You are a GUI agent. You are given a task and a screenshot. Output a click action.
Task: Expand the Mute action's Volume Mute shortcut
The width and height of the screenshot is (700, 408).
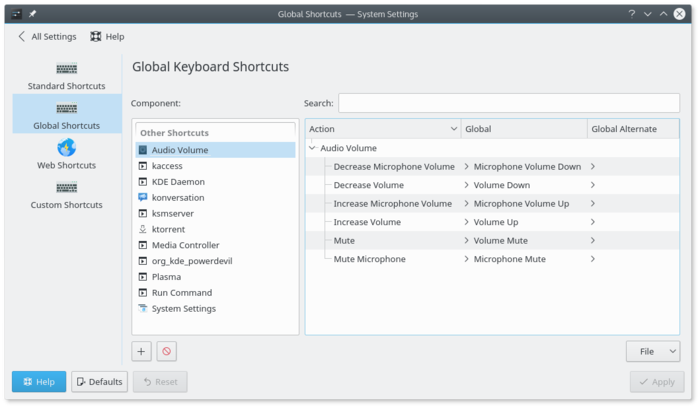(466, 241)
